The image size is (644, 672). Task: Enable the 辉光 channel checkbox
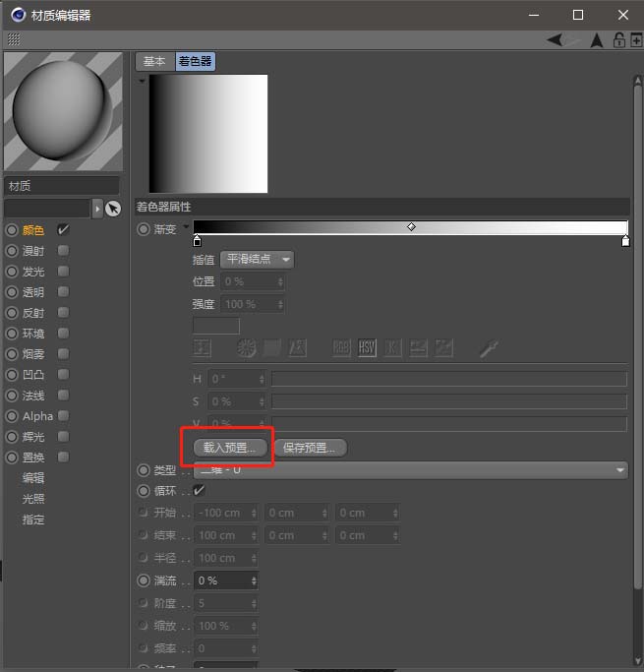click(63, 436)
